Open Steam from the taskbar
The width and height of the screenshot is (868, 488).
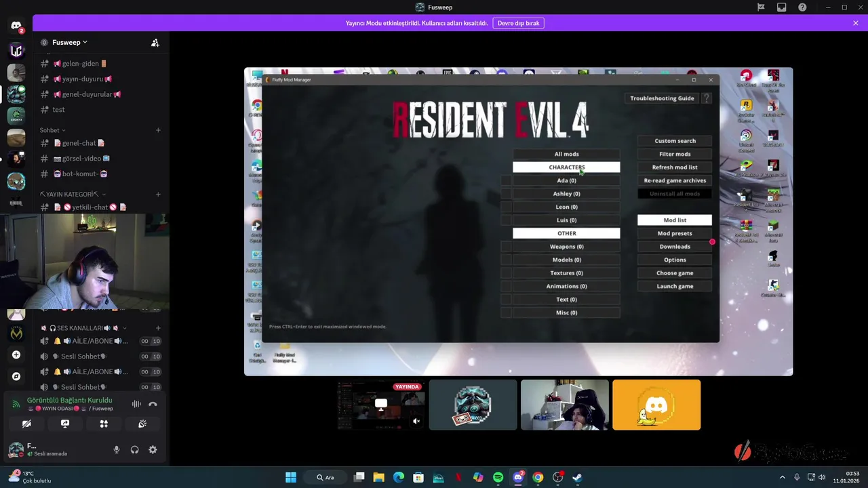click(577, 477)
